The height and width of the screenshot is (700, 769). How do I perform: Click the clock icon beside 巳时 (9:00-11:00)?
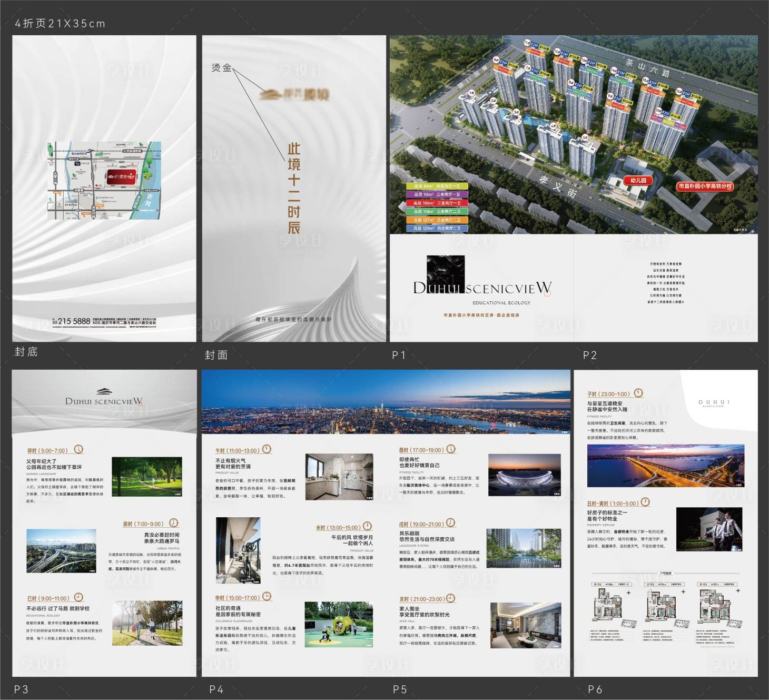(78, 597)
